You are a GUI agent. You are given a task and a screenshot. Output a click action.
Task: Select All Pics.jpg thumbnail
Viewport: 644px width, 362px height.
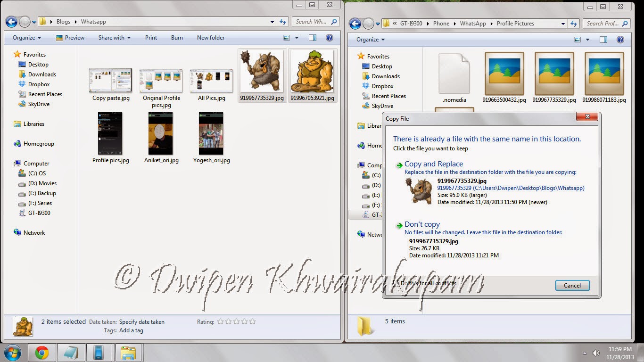pos(211,85)
